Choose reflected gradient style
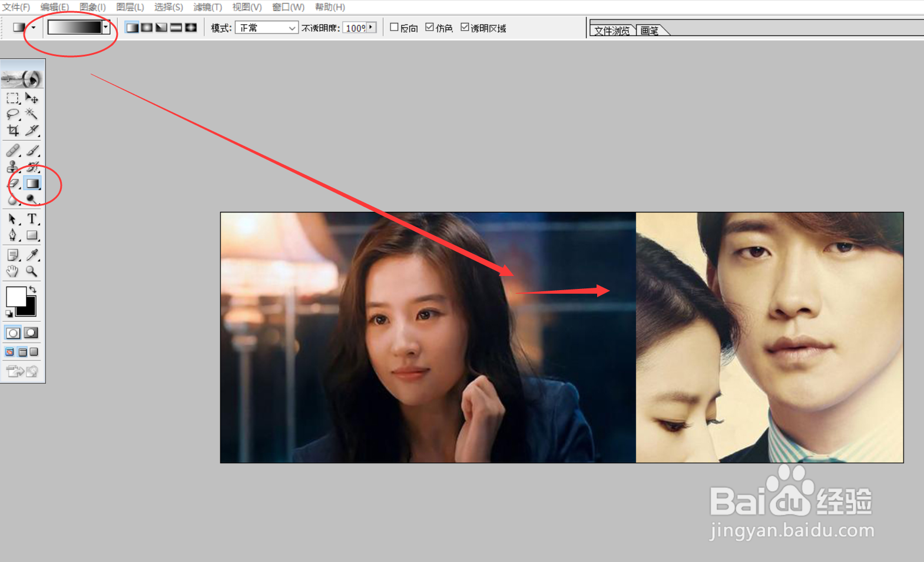This screenshot has height=562, width=924. coord(176,28)
